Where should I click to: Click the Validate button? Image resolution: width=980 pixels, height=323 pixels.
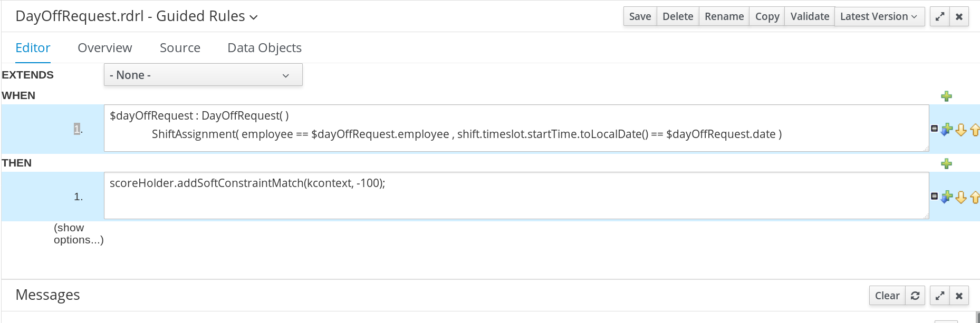pyautogui.click(x=810, y=16)
